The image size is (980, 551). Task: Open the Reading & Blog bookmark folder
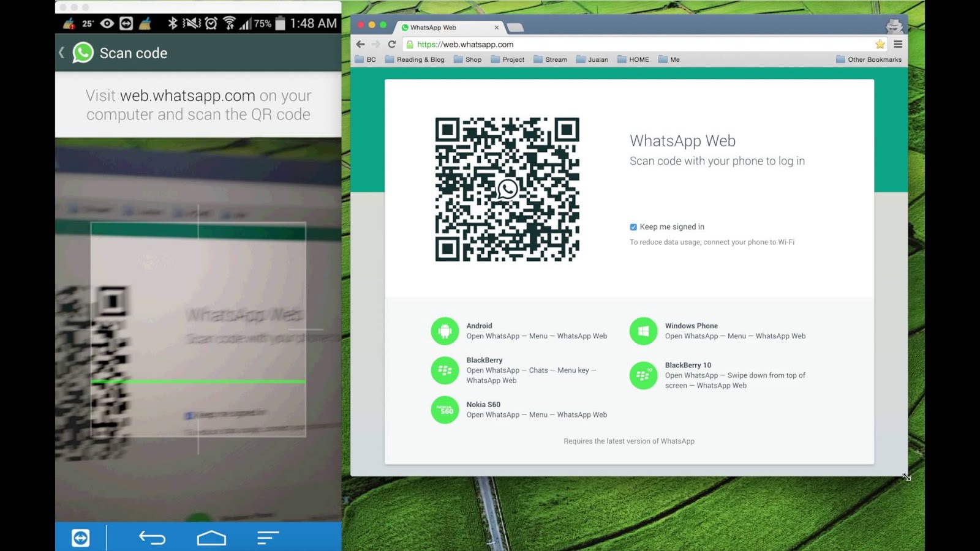[415, 59]
